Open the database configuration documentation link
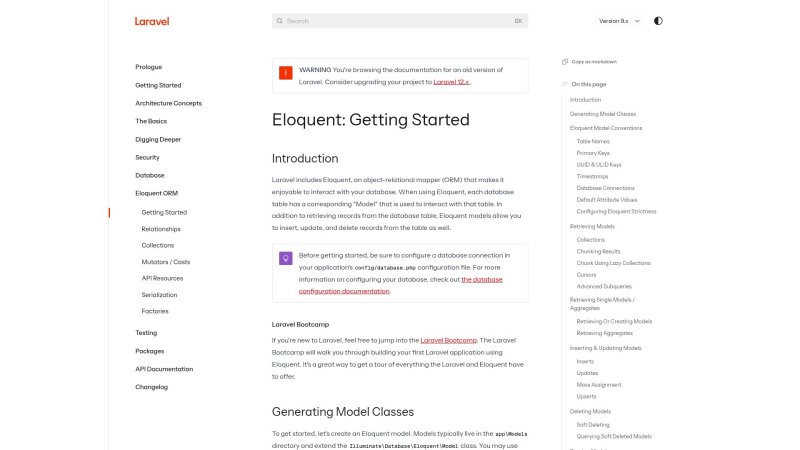Viewport: 800px width, 450px height. [401, 285]
